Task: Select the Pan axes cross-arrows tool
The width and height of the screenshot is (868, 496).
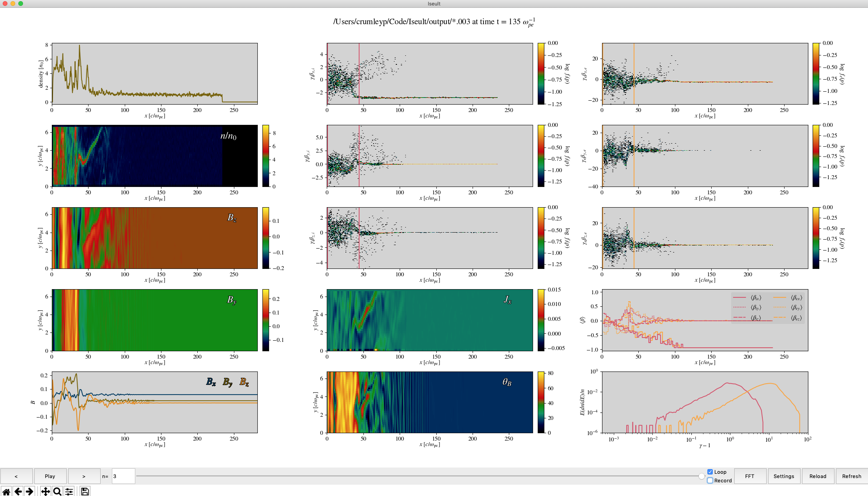Action: pyautogui.click(x=46, y=491)
